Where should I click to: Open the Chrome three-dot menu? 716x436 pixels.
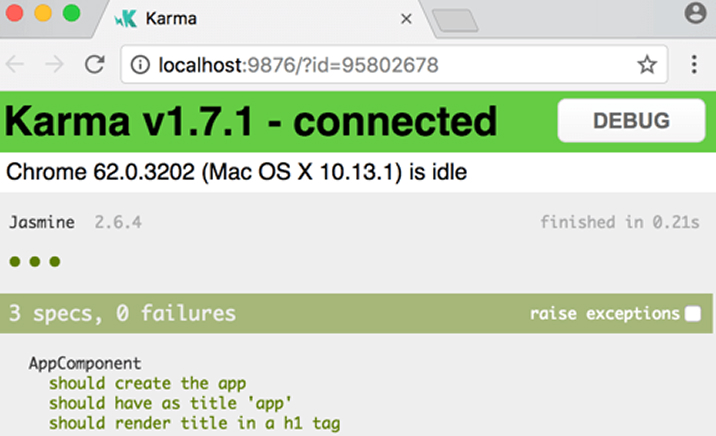pos(694,65)
